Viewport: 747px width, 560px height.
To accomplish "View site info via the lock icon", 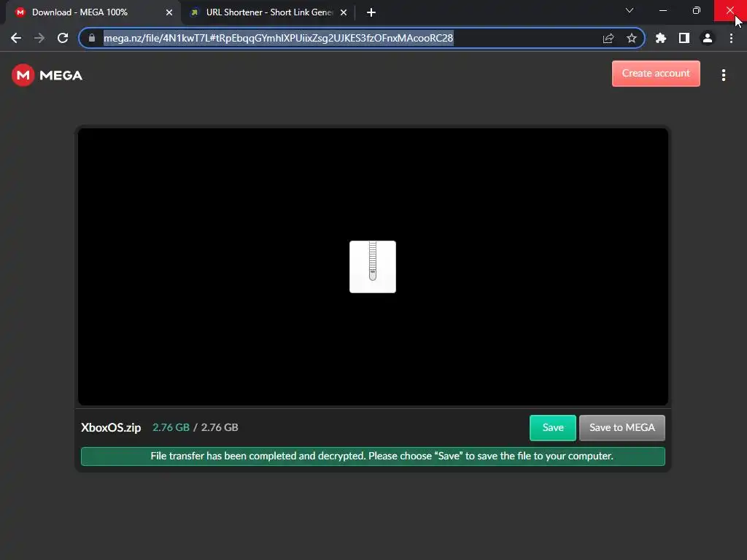I will [92, 38].
